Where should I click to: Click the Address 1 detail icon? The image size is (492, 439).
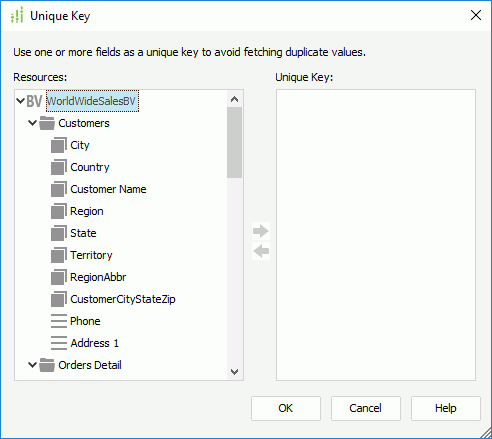pyautogui.click(x=59, y=343)
